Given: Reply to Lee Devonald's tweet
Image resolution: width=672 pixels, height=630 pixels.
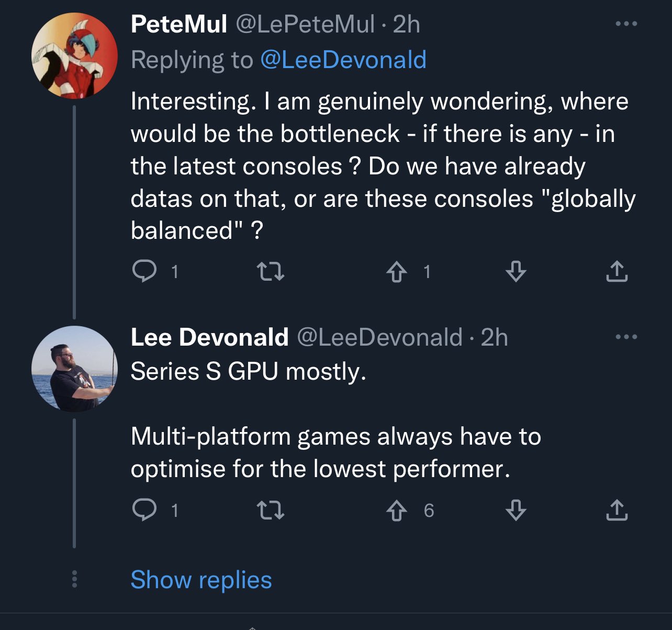Looking at the screenshot, I should tap(144, 510).
